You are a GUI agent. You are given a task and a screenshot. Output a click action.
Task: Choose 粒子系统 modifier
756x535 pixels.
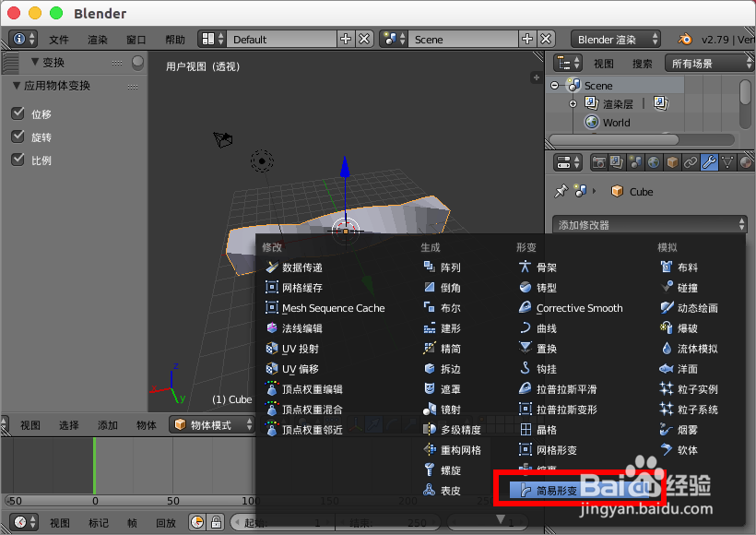click(689, 409)
